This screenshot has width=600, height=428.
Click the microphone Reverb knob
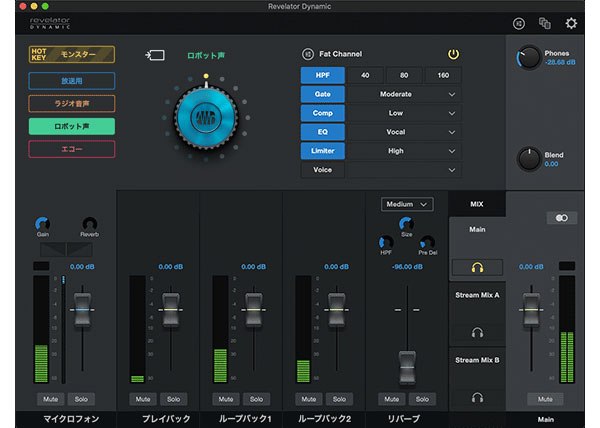click(x=90, y=224)
